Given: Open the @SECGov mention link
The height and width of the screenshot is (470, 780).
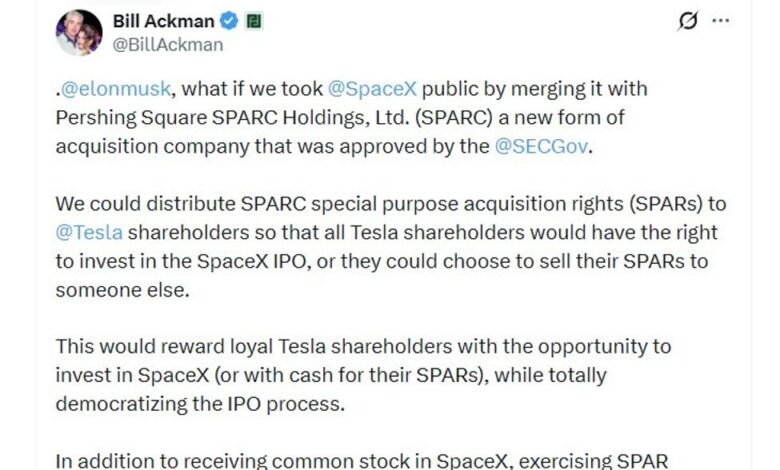Looking at the screenshot, I should pos(545,146).
